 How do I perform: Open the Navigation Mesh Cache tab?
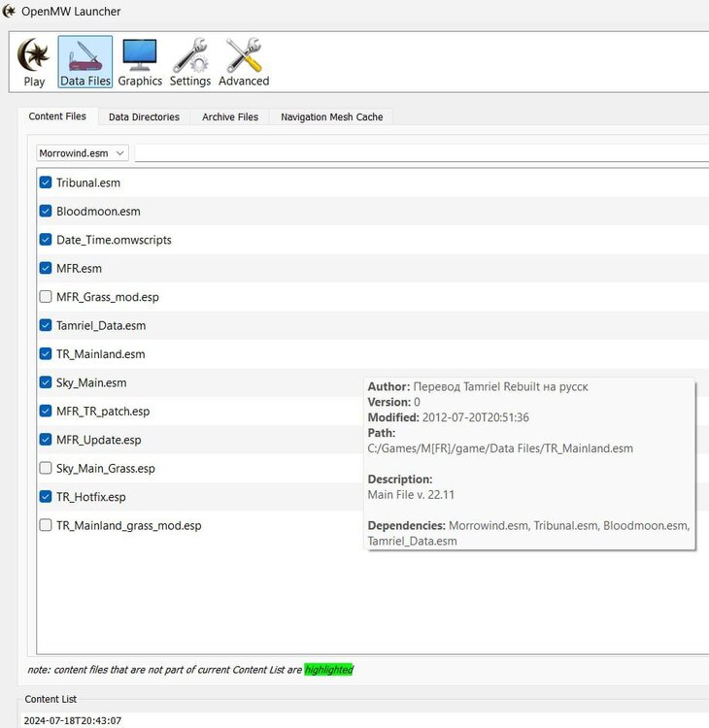(x=332, y=117)
